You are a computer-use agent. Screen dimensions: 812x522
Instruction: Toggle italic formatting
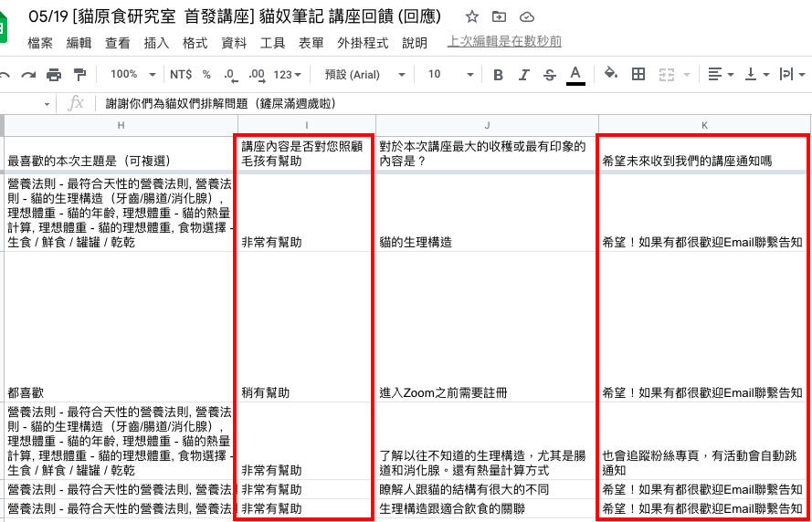click(523, 74)
